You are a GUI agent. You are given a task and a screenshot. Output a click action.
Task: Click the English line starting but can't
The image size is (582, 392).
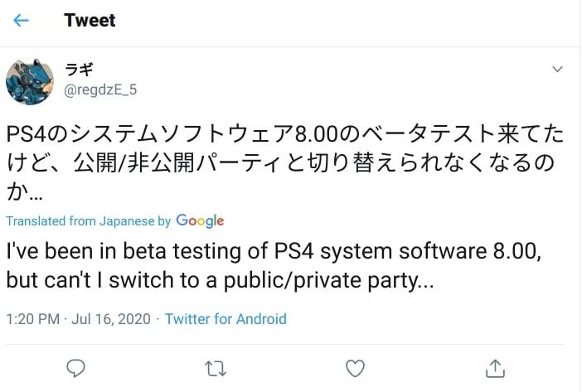click(x=219, y=279)
